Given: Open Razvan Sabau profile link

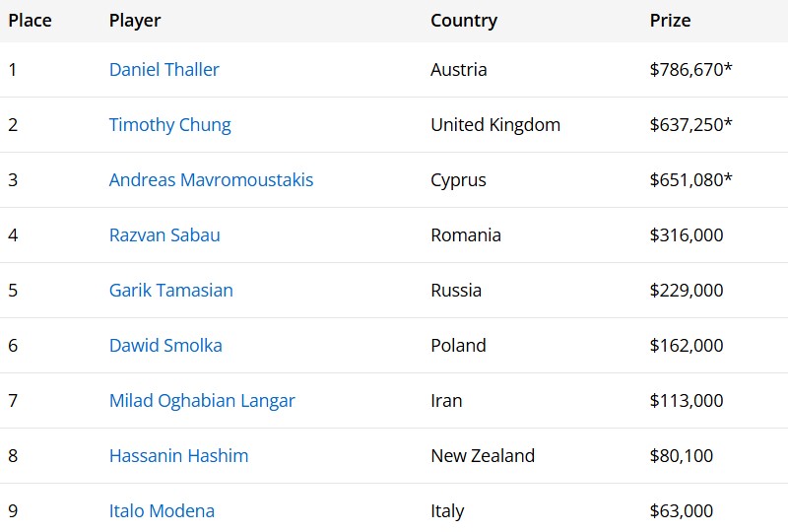Looking at the screenshot, I should 164,235.
